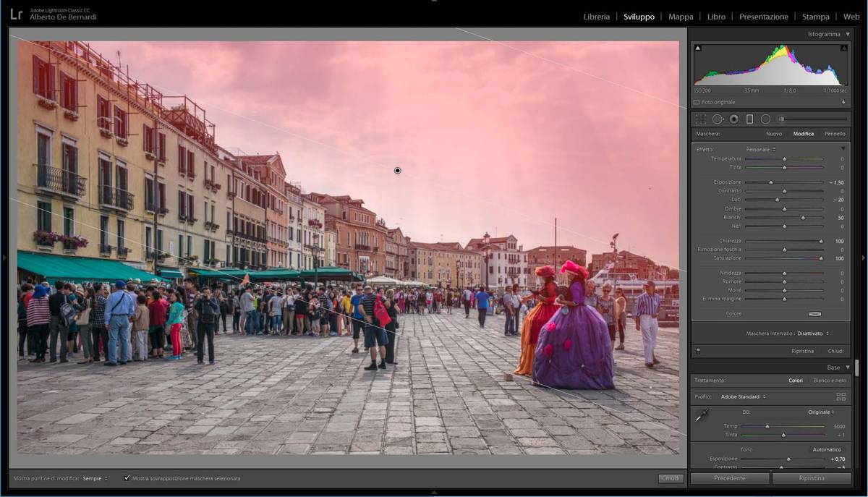Select the radial filter tool
Screen dimensions: 868x497
click(x=765, y=119)
